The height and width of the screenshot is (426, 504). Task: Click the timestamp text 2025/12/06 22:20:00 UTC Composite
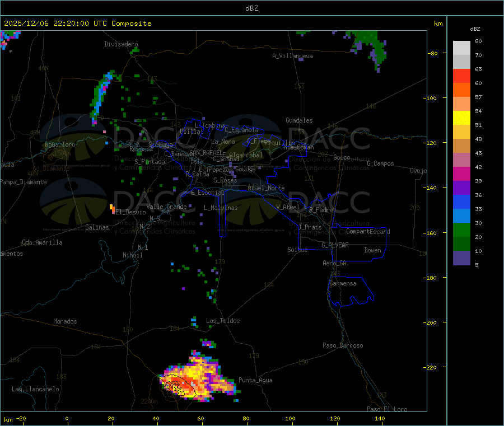click(x=77, y=24)
